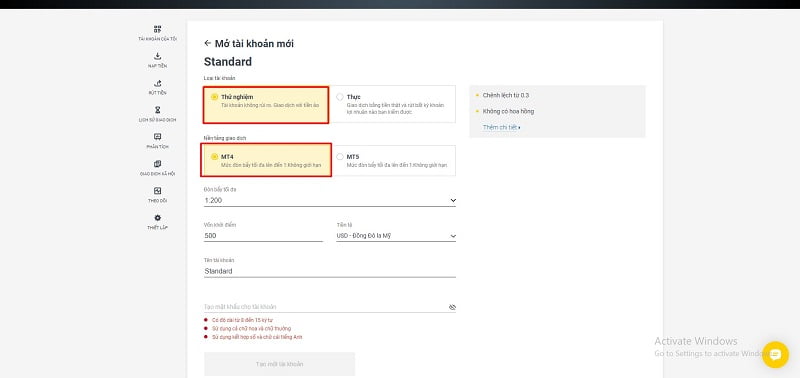This screenshot has width=800, height=378.
Task: Expand the 1:200 leverage dropdown
Action: pos(330,200)
